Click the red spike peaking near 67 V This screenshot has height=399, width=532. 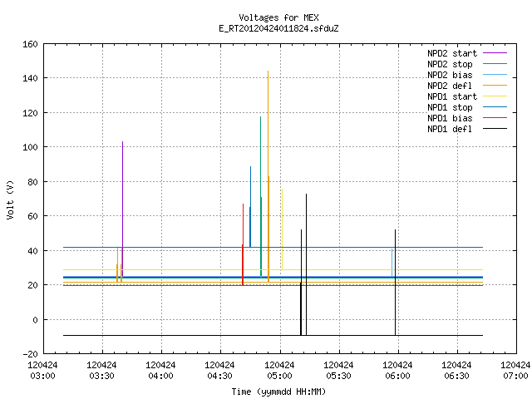243,244
